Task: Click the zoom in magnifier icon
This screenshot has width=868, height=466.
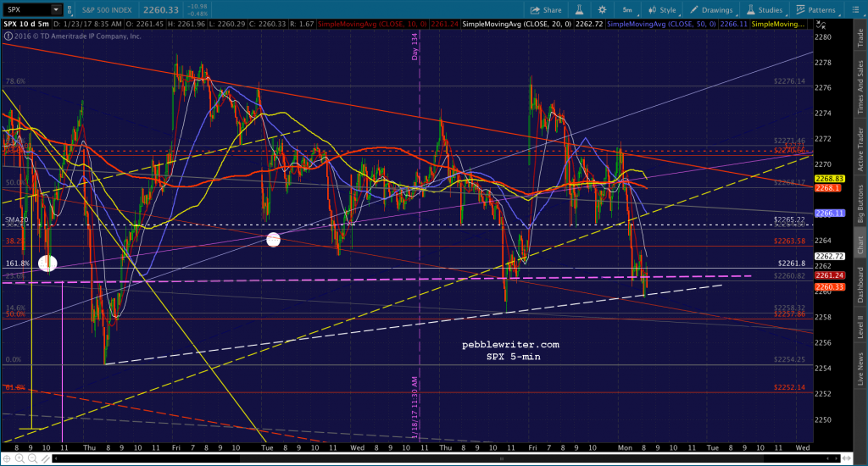Action: pyautogui.click(x=19, y=458)
